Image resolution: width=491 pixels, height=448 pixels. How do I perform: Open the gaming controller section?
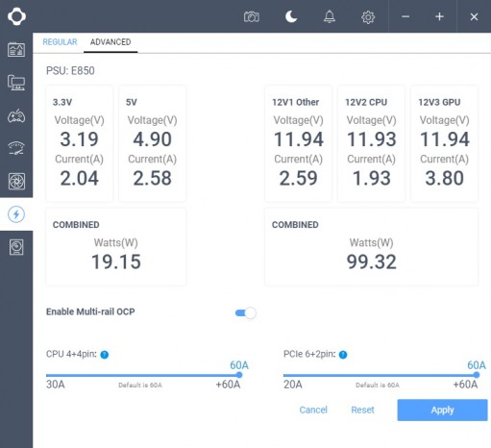(x=16, y=115)
